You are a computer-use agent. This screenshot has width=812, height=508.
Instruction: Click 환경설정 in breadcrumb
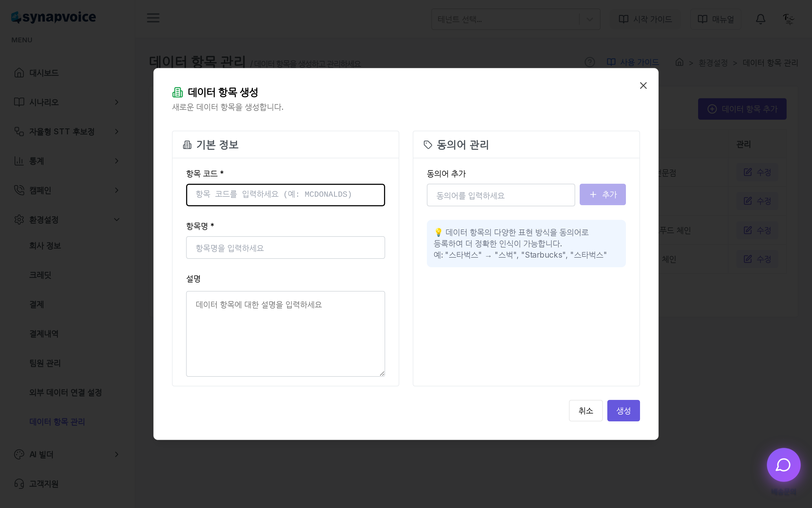[713, 63]
